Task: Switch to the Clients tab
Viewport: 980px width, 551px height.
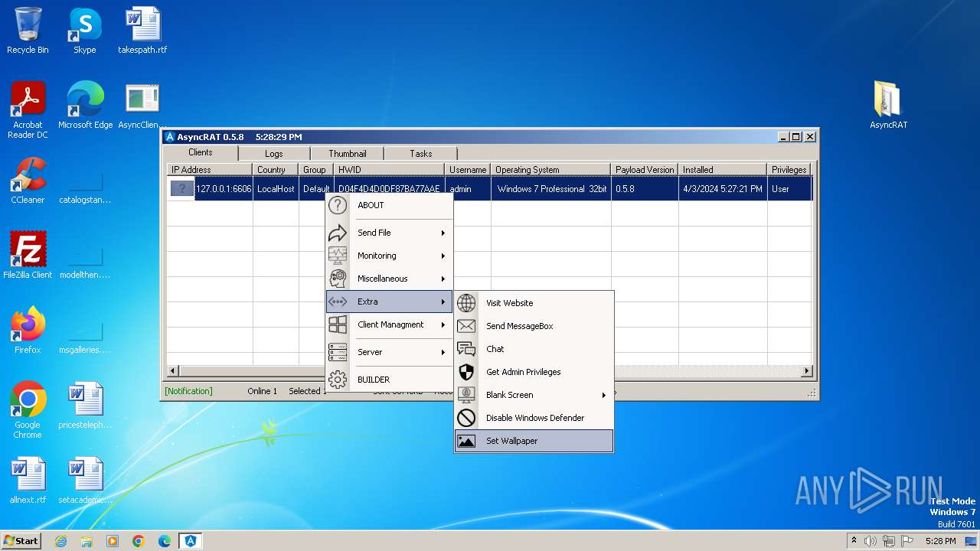Action: (x=201, y=152)
